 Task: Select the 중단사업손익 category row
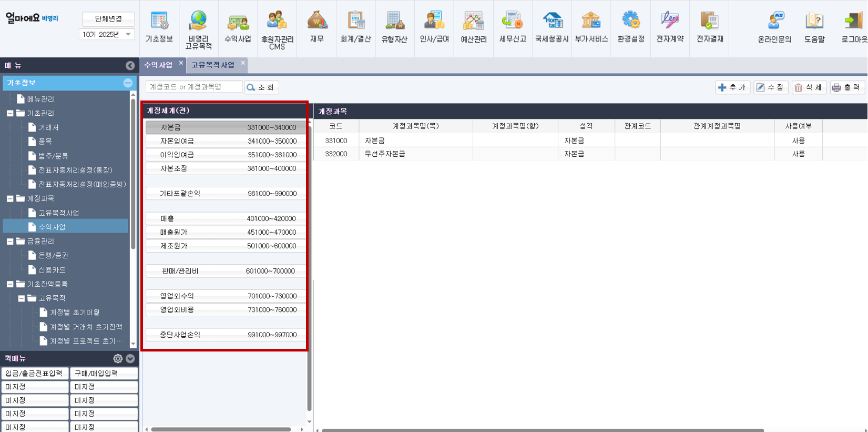pos(226,335)
